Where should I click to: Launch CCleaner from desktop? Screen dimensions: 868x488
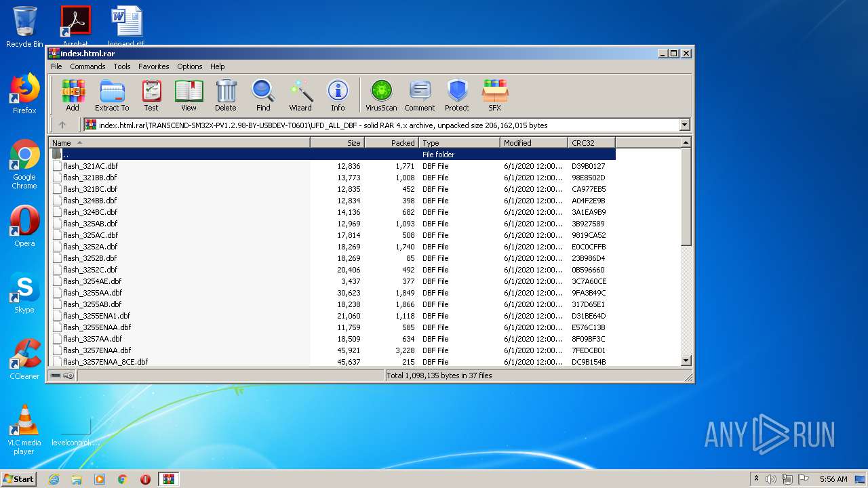(24, 359)
